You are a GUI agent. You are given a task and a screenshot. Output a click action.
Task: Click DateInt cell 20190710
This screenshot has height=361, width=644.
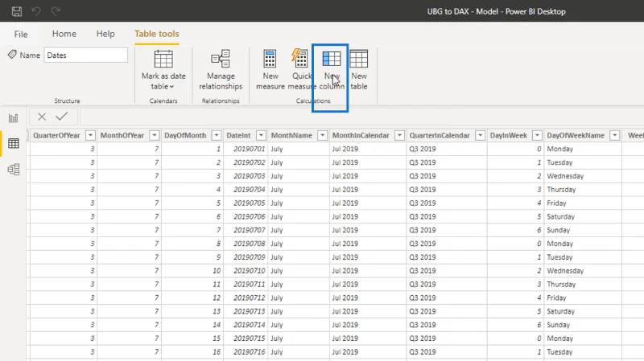(250, 271)
